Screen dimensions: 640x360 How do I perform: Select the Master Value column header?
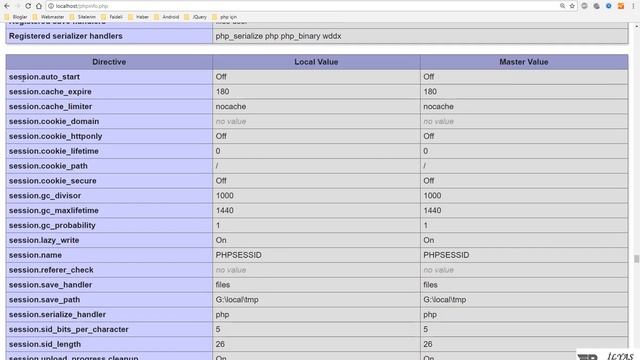[524, 62]
